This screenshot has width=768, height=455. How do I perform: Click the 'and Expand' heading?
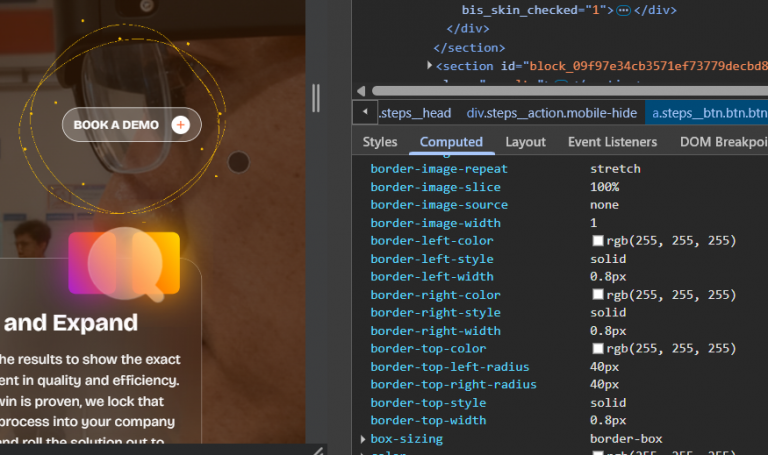click(x=71, y=323)
